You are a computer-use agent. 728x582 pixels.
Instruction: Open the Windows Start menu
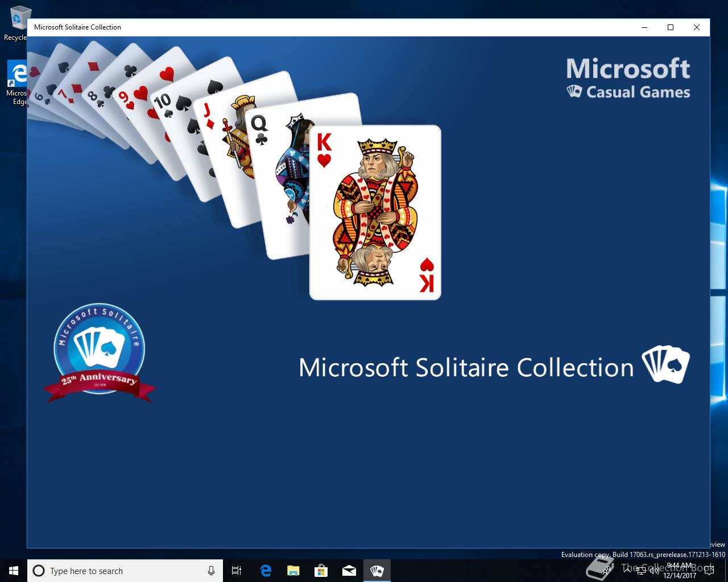[x=14, y=571]
